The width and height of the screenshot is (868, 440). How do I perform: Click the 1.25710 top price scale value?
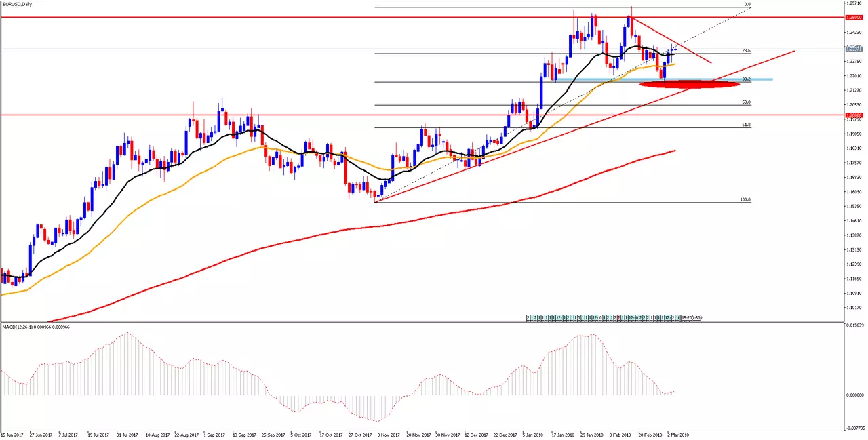854,3
